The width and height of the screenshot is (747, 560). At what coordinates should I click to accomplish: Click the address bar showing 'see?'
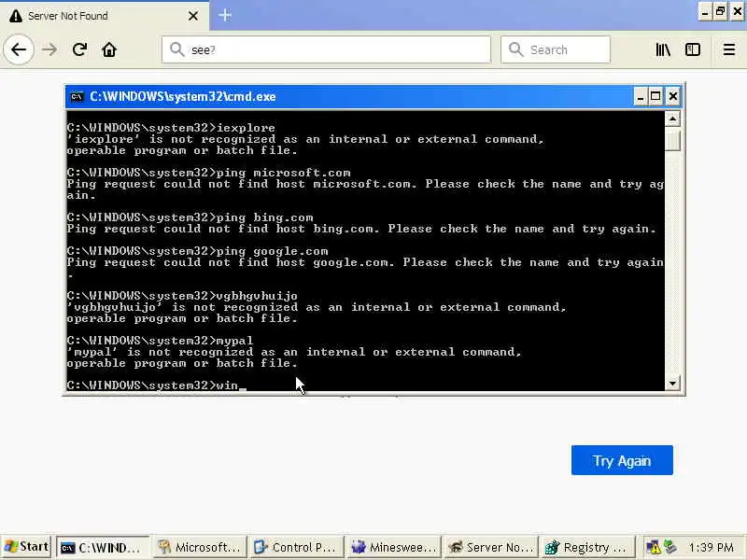pyautogui.click(x=326, y=49)
